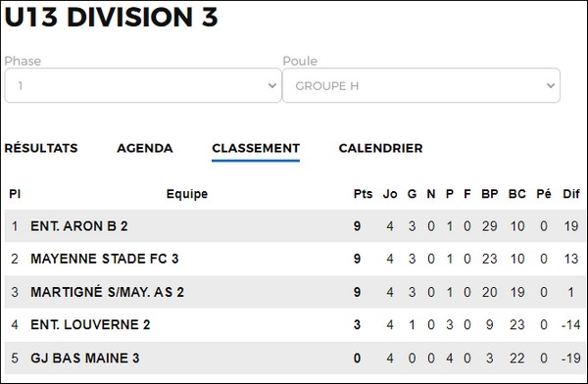Viewport: 588px width, 384px height.
Task: Click team MAYENNE STADE FC 3
Action: (x=105, y=259)
